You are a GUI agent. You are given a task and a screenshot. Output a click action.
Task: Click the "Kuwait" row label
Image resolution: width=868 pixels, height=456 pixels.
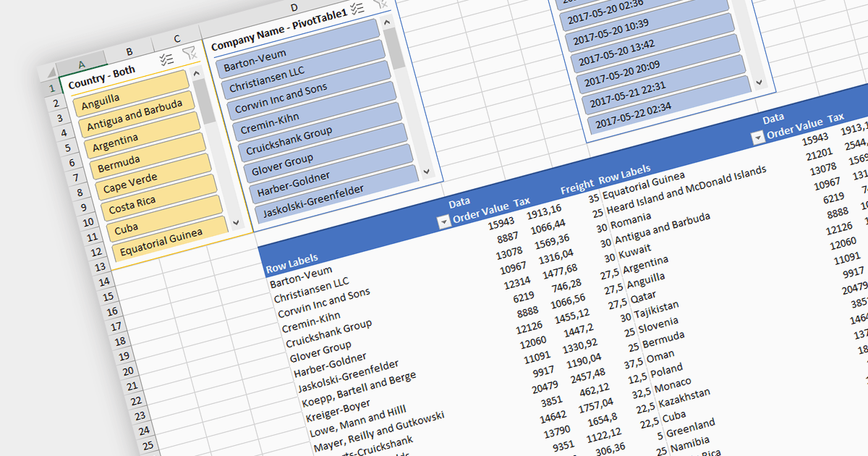(635, 250)
